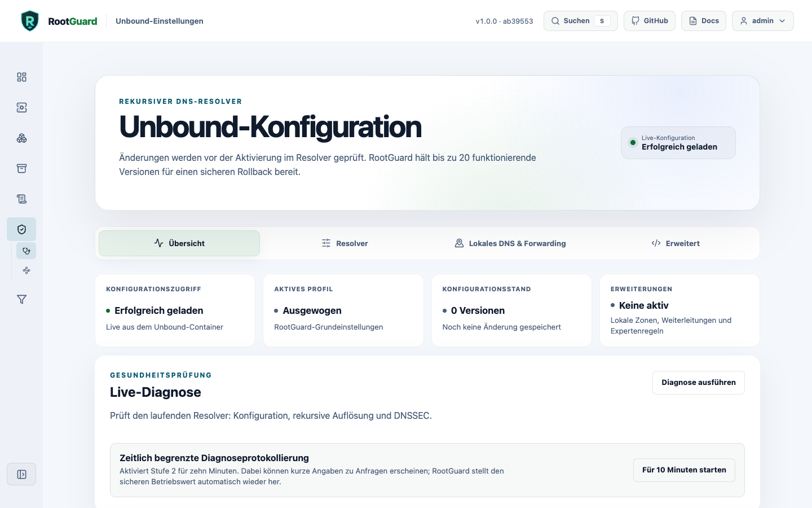Open the Suchen search button
The width and height of the screenshot is (812, 508).
[581, 21]
